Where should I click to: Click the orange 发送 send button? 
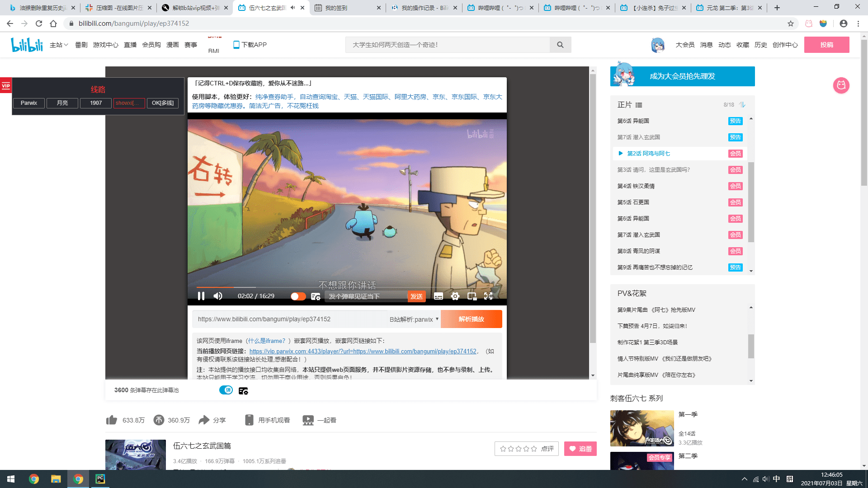coord(416,296)
